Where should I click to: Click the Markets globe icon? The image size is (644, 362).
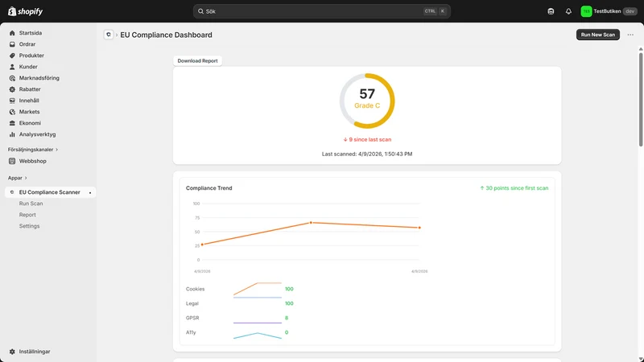click(x=12, y=112)
